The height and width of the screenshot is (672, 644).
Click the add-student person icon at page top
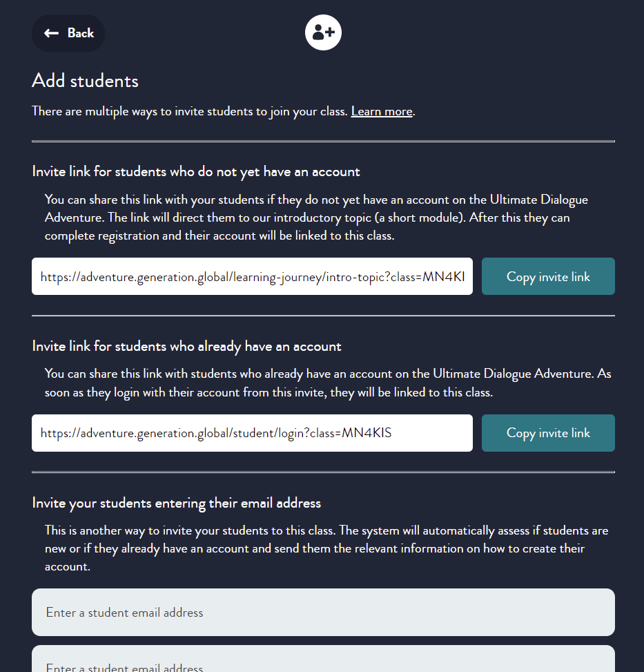pos(323,32)
